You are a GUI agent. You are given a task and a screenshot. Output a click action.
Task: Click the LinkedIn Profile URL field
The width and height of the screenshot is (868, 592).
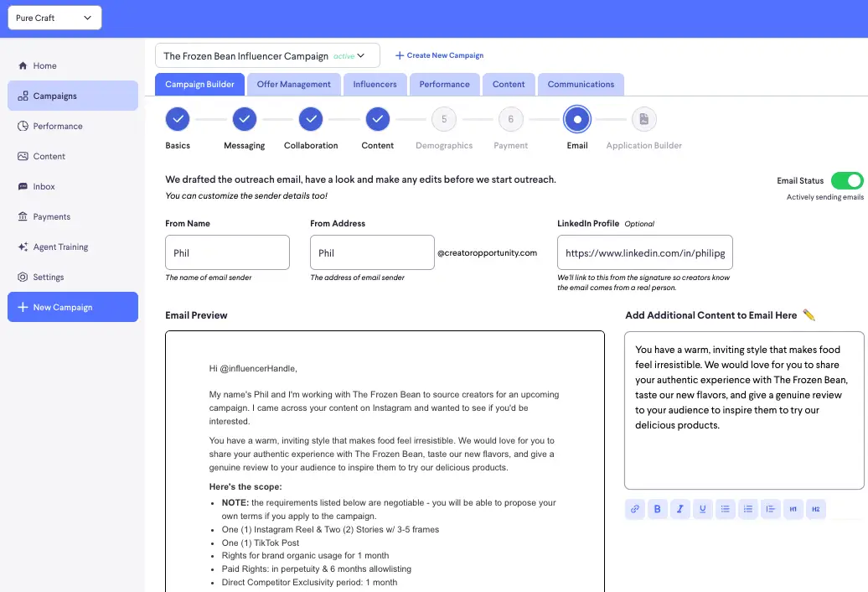(x=645, y=252)
